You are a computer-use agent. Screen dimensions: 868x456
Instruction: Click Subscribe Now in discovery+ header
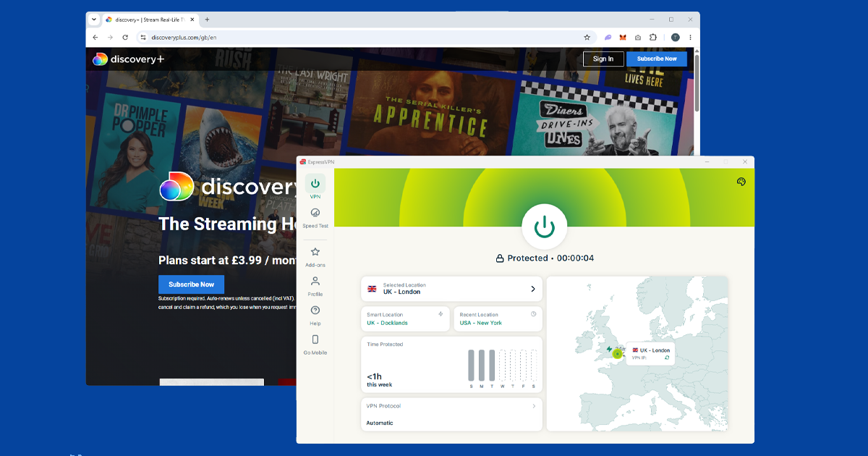pos(657,59)
